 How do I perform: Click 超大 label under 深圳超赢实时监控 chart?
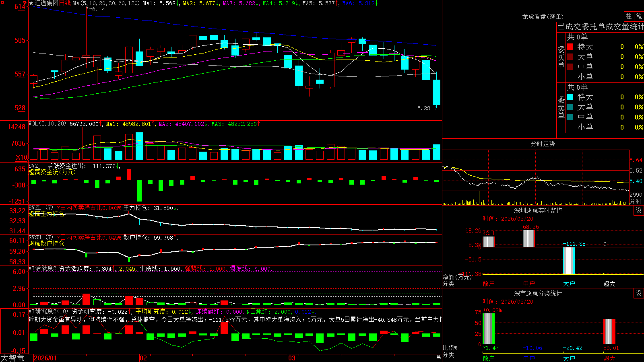point(609,284)
